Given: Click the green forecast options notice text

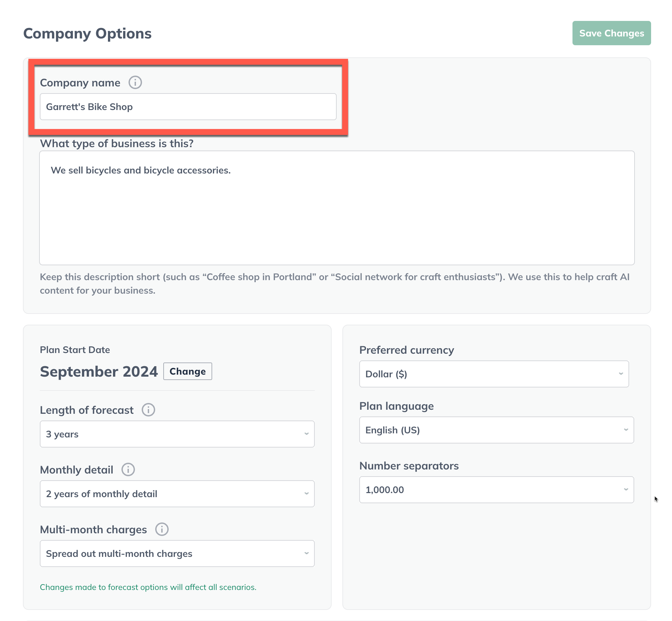Looking at the screenshot, I should click(x=148, y=587).
